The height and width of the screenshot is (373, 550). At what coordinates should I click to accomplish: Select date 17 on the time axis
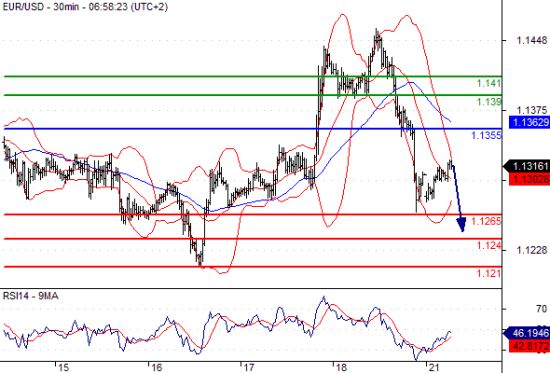tap(249, 368)
